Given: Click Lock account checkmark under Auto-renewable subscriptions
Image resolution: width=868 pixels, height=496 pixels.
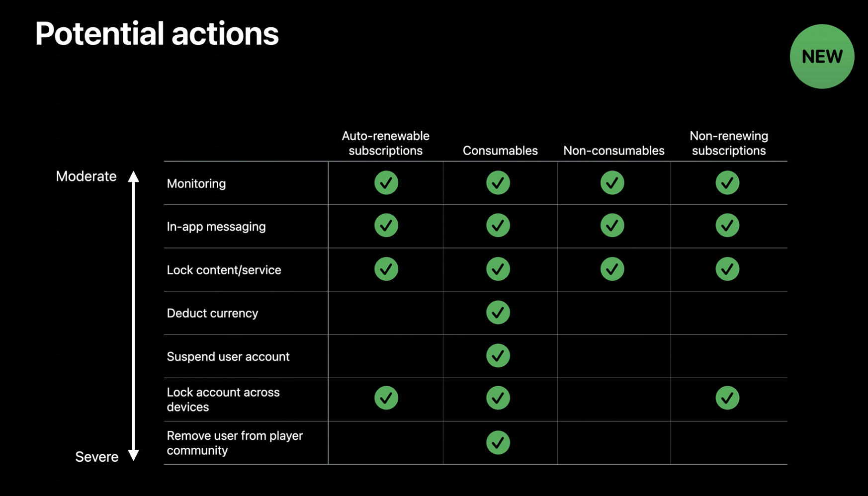Looking at the screenshot, I should pos(386,398).
